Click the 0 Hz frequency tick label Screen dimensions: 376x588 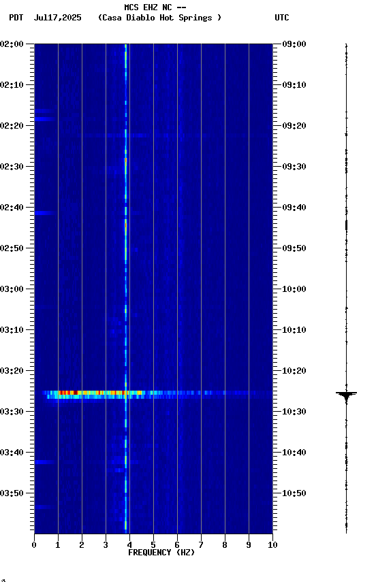34,545
